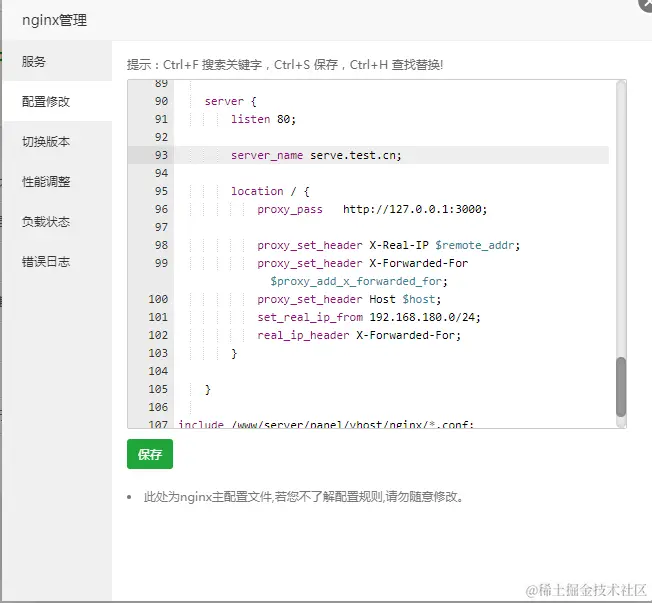Open the 服务 tab in sidebar

(57, 61)
